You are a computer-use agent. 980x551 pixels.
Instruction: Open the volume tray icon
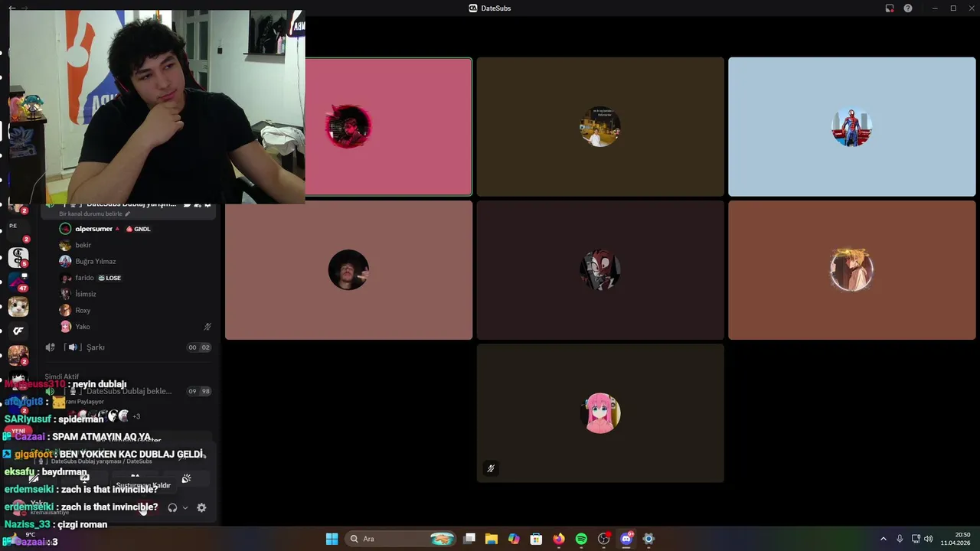[x=929, y=539]
